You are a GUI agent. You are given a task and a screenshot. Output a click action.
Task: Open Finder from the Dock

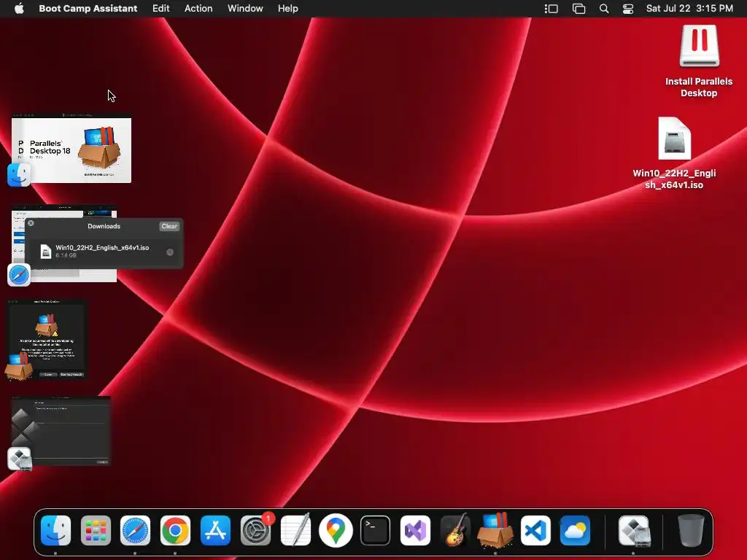(x=55, y=530)
